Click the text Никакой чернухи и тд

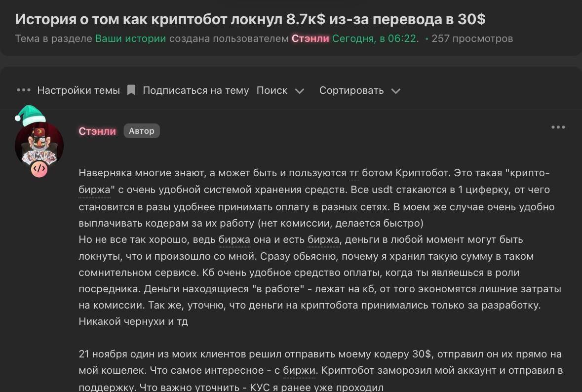click(x=133, y=321)
